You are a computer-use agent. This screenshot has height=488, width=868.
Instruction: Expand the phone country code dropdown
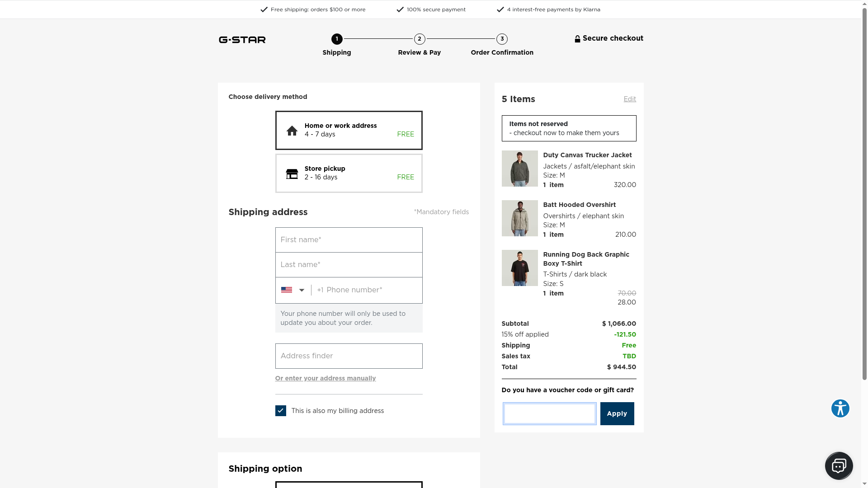point(302,290)
